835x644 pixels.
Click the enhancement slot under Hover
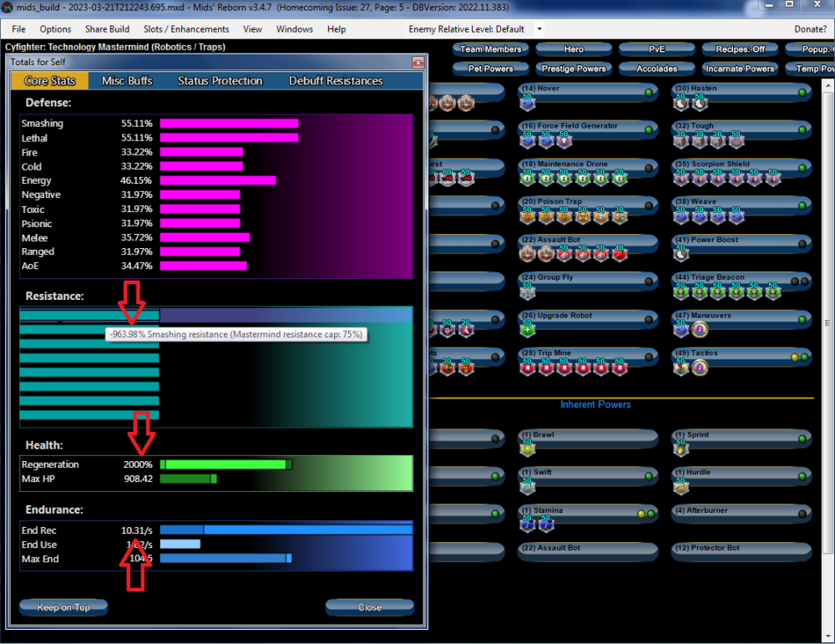527,104
